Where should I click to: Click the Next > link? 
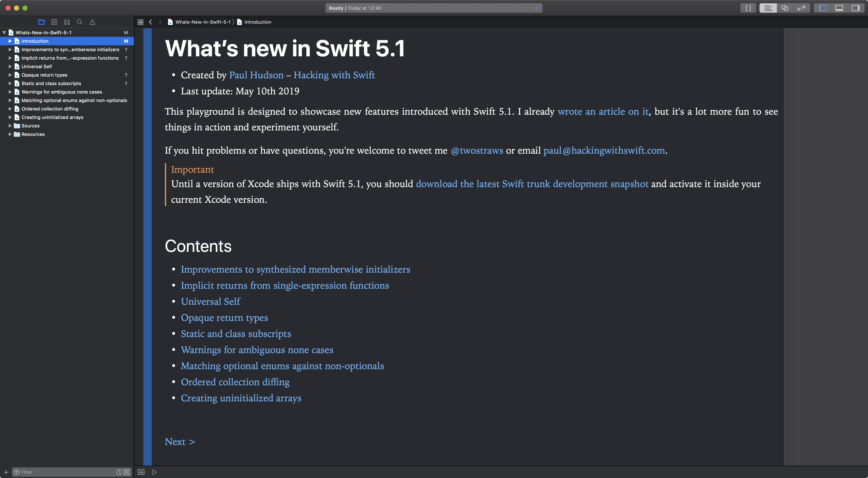click(x=180, y=442)
